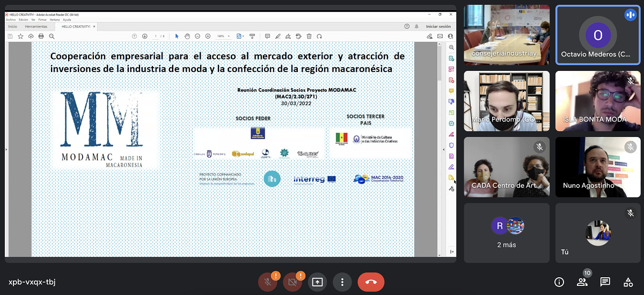The width and height of the screenshot is (644, 295).
Task: Click the share link icon in Acrobat
Action: 430,36
